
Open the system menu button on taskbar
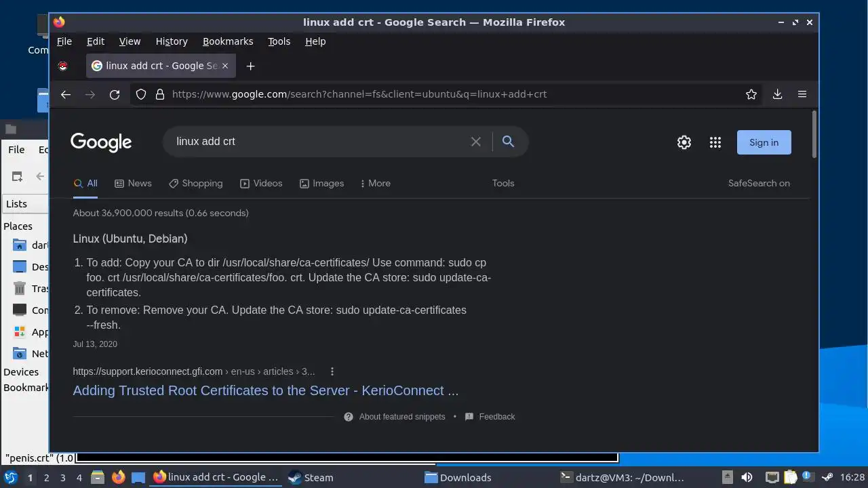pyautogui.click(x=11, y=478)
